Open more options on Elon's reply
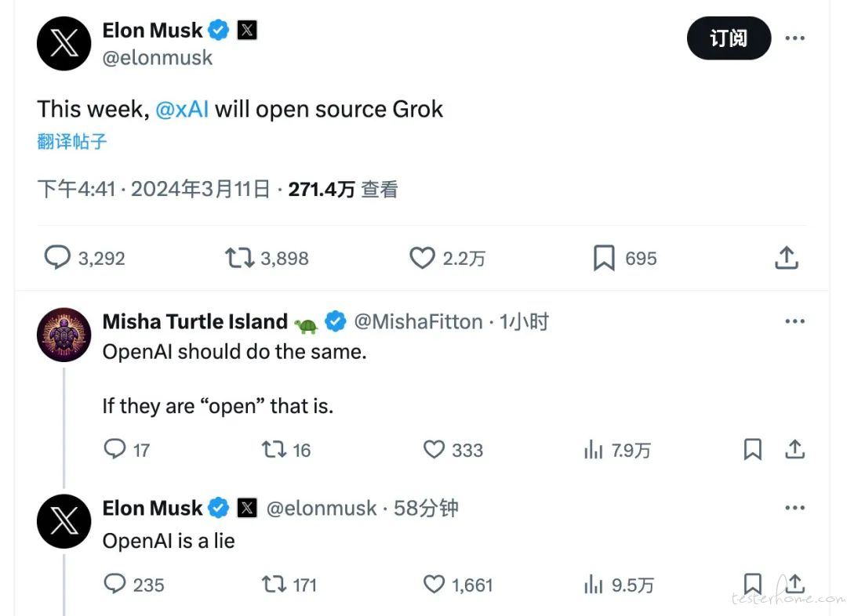Image resolution: width=847 pixels, height=616 pixels. tap(794, 508)
